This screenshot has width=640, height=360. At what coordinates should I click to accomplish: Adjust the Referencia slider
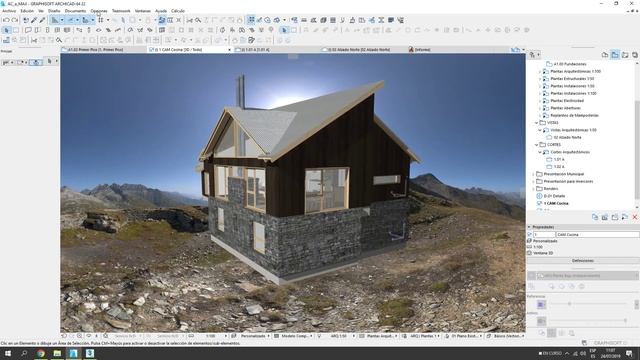(x=569, y=304)
